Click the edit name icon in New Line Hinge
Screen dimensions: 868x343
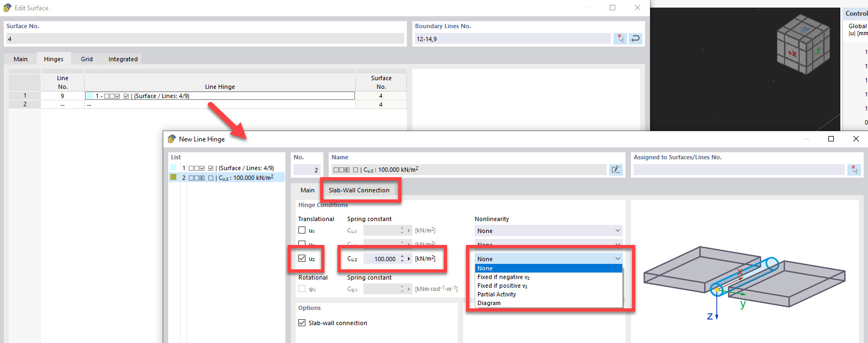point(616,170)
